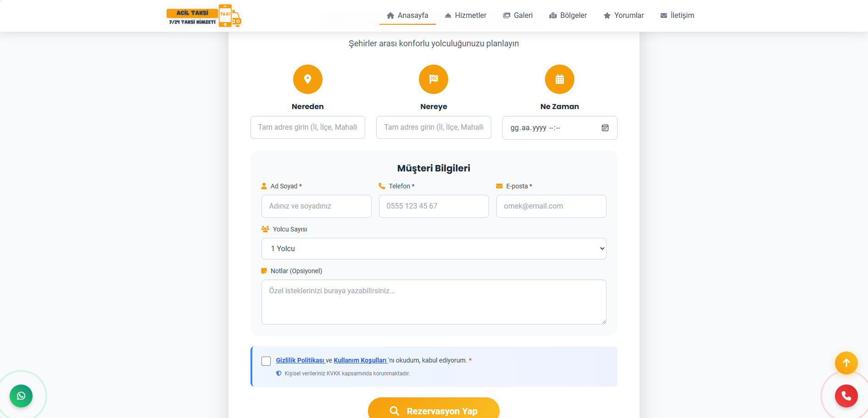Open the Gizlilik Politikası link
The height and width of the screenshot is (418, 868).
coord(300,360)
